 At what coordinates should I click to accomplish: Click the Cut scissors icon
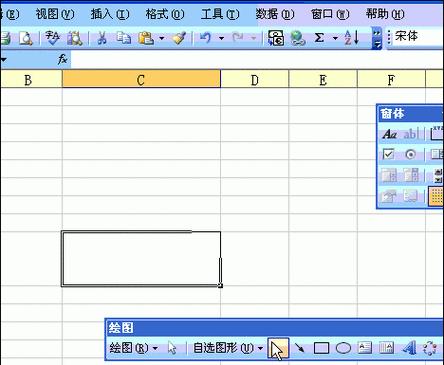(x=102, y=38)
